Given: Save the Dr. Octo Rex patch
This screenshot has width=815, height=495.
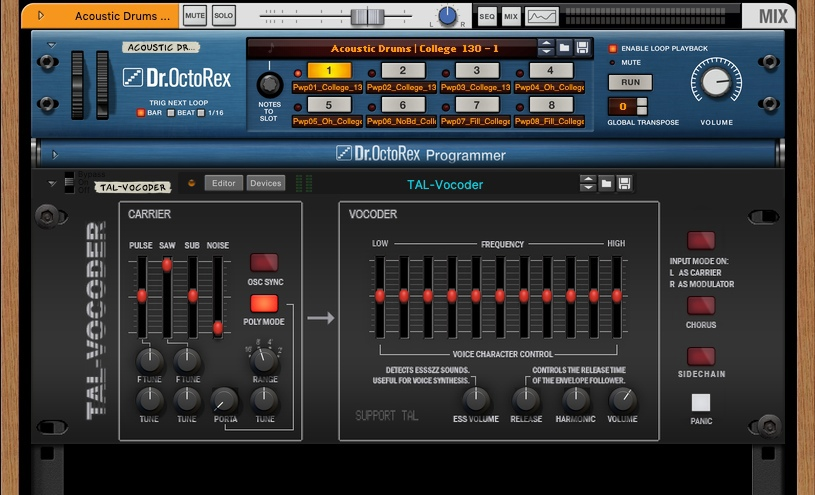Looking at the screenshot, I should [x=583, y=48].
